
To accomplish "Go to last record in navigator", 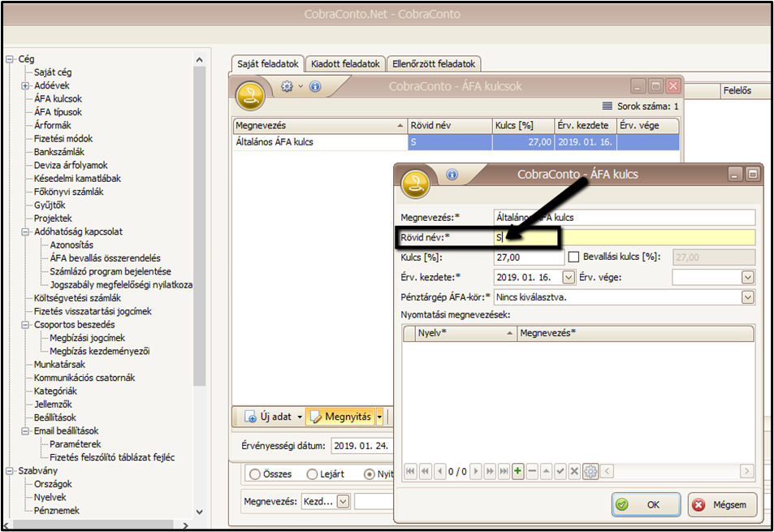I will tap(504, 471).
